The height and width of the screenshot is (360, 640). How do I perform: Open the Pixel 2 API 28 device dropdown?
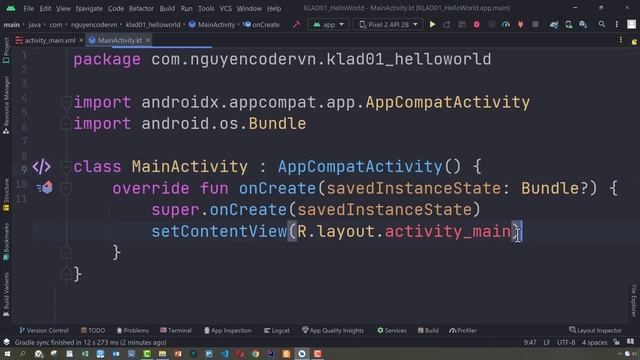(388, 24)
